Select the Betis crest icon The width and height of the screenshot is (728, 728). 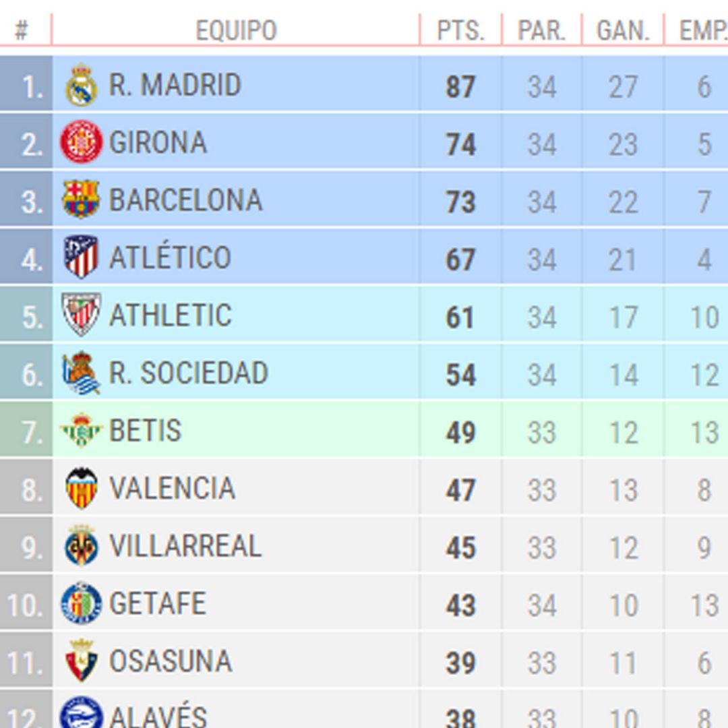82,430
